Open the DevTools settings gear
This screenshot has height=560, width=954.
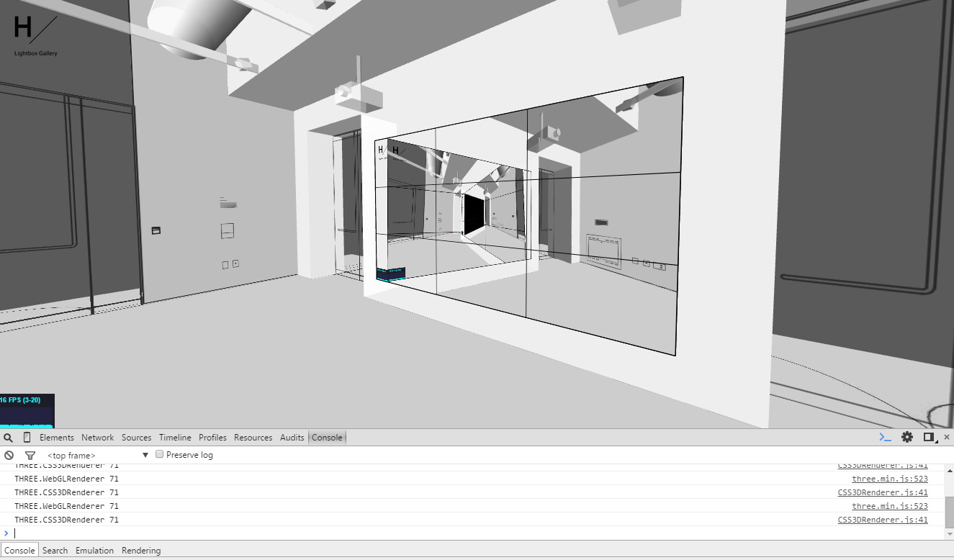coord(906,437)
